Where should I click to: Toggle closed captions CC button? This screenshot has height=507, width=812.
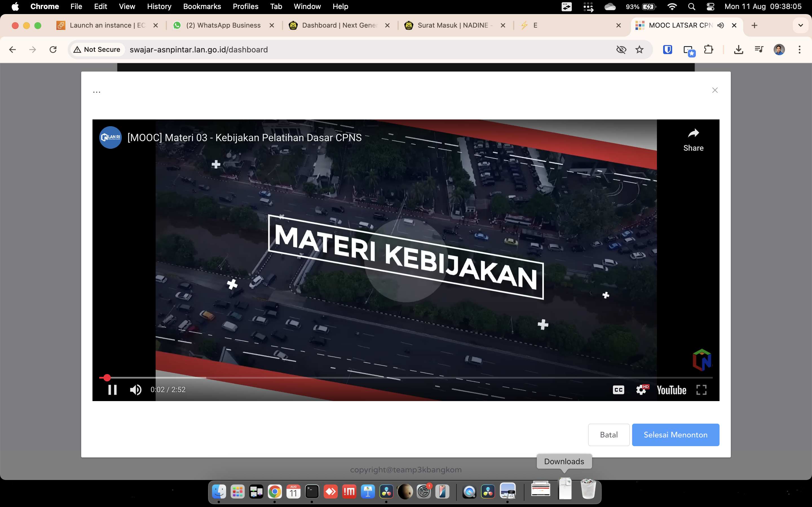[618, 390]
